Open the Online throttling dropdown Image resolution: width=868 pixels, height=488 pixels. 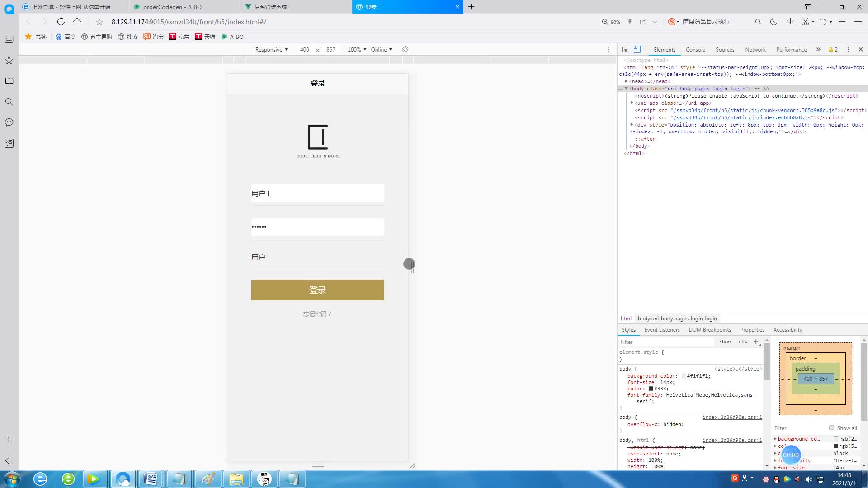point(382,50)
